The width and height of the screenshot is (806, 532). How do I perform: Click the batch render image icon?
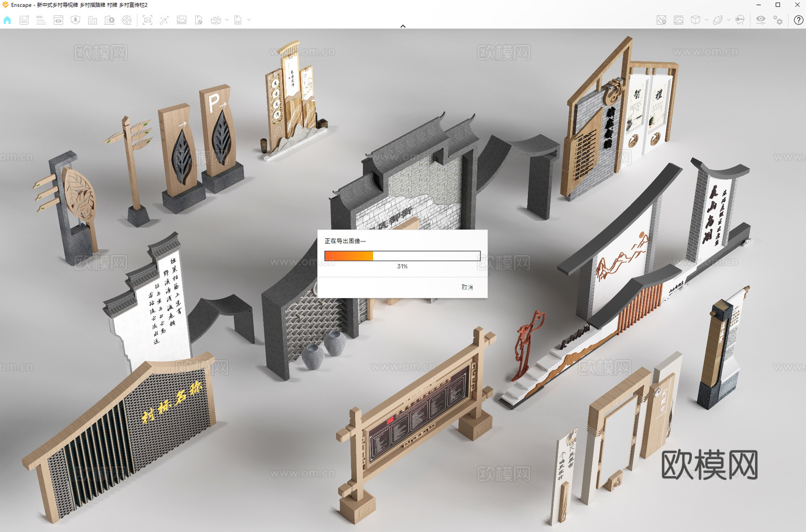coord(181,20)
